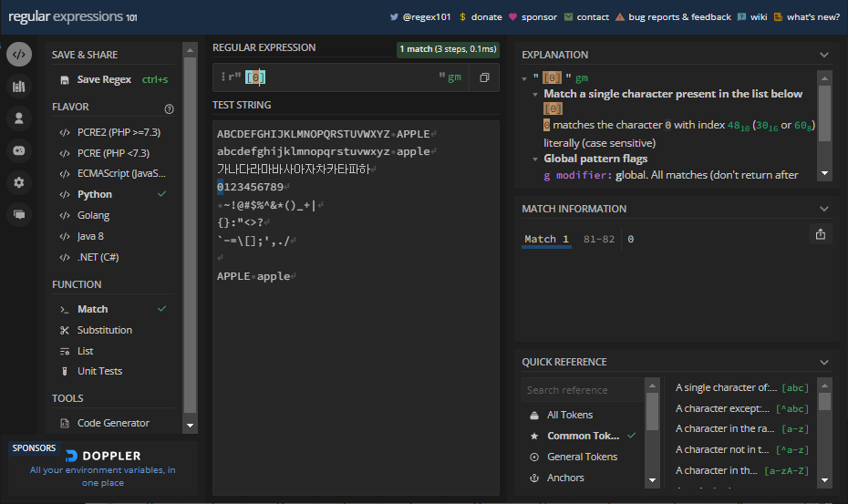This screenshot has height=504, width=848.
Task: Click the wiki book icon
Action: 741,16
